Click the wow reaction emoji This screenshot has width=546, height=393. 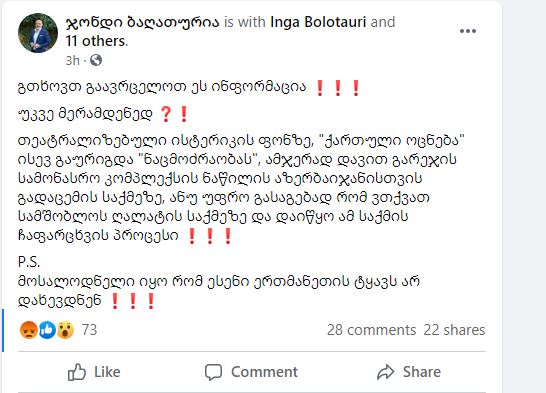pyautogui.click(x=65, y=330)
